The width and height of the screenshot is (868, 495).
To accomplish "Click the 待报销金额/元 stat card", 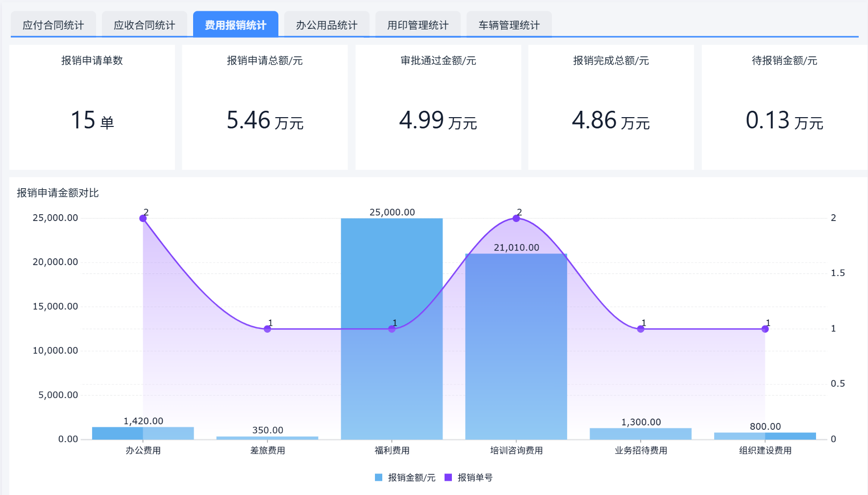I will pos(784,107).
